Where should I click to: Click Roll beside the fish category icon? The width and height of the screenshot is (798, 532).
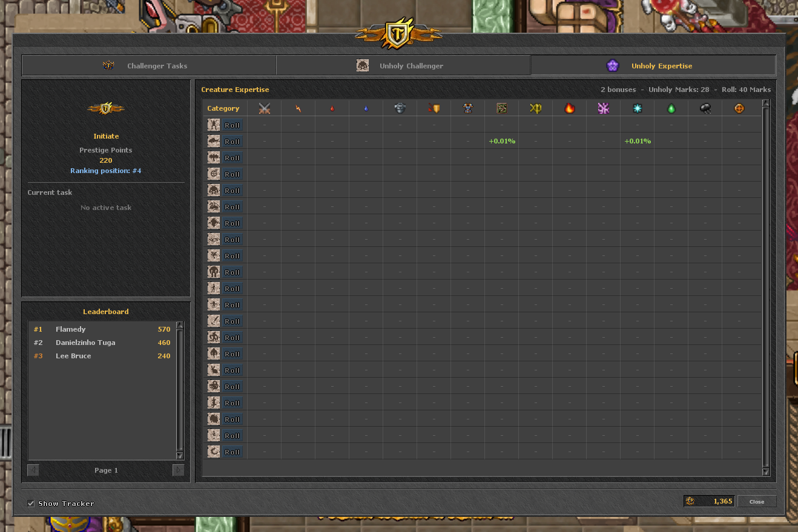click(x=232, y=141)
